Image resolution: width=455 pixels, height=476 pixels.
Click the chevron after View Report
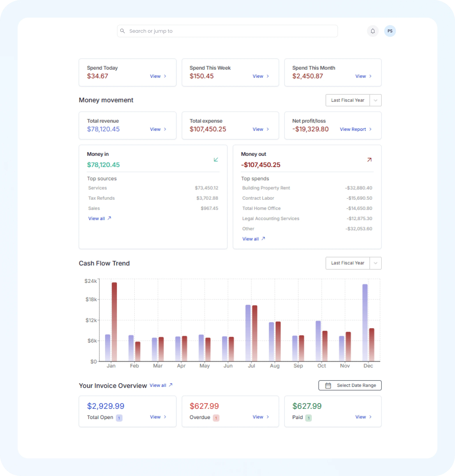370,129
